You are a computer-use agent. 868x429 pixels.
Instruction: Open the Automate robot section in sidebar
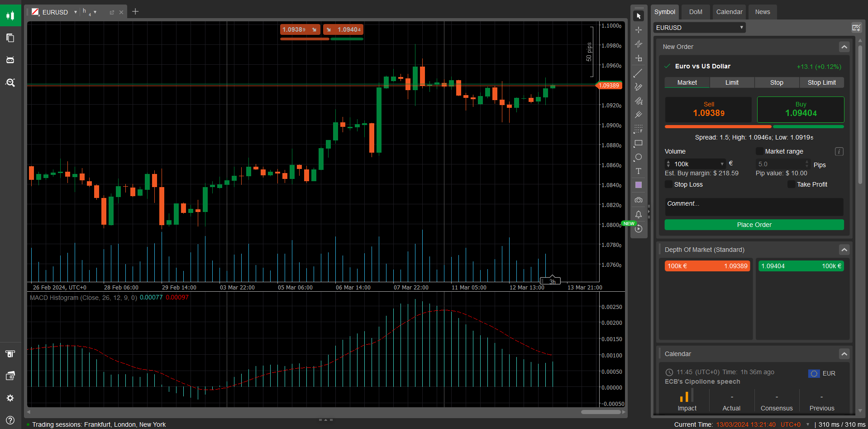(x=10, y=60)
